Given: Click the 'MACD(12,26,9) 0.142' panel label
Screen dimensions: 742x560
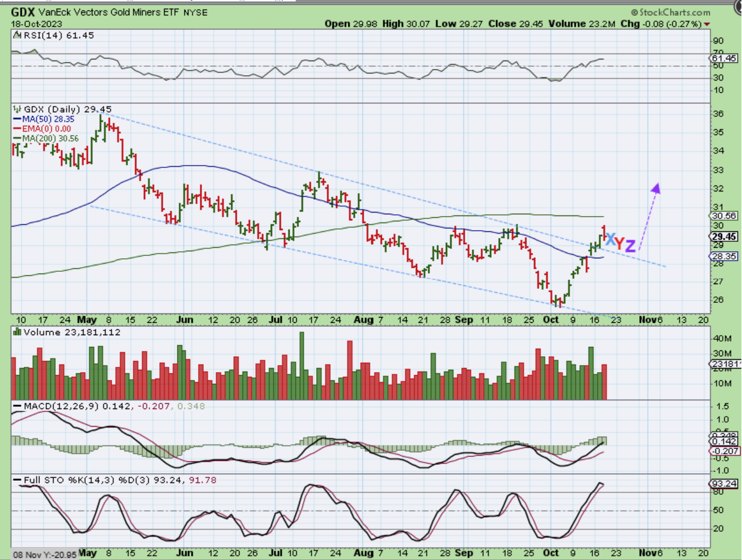Looking at the screenshot, I should (78, 406).
